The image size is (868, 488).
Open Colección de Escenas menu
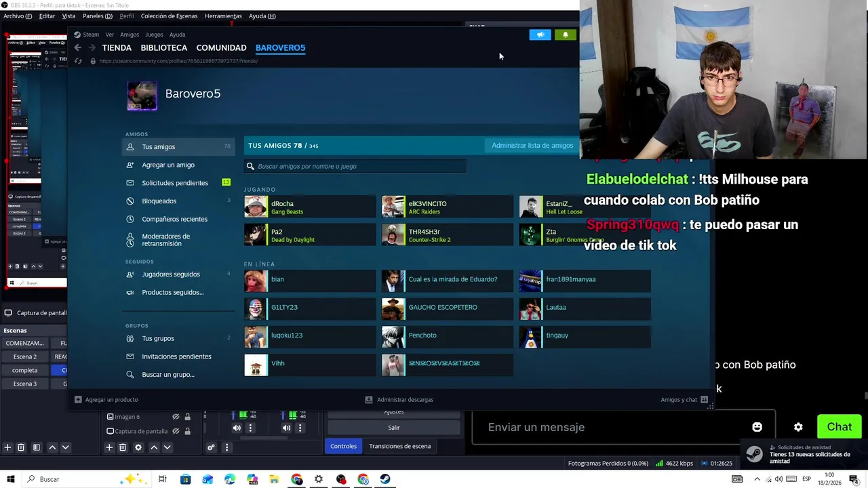pyautogui.click(x=170, y=16)
